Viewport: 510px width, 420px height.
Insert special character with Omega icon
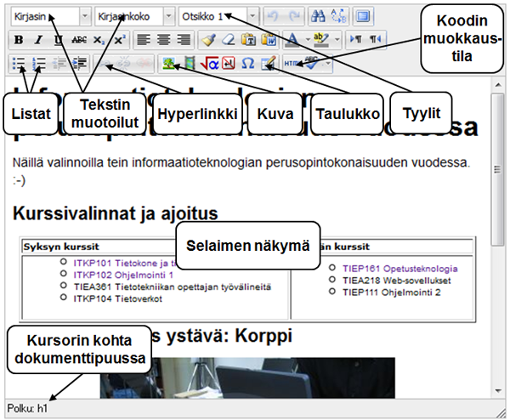(x=248, y=64)
